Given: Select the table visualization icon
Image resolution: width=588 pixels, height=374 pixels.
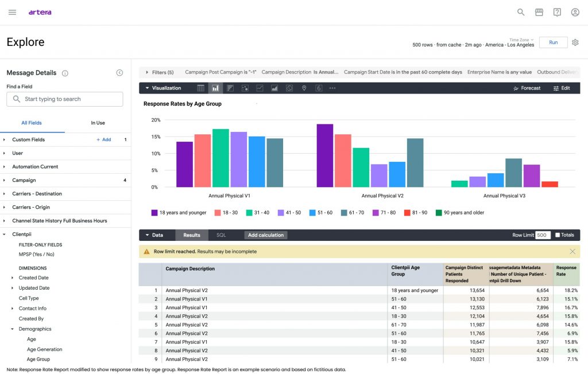Looking at the screenshot, I should (201, 88).
